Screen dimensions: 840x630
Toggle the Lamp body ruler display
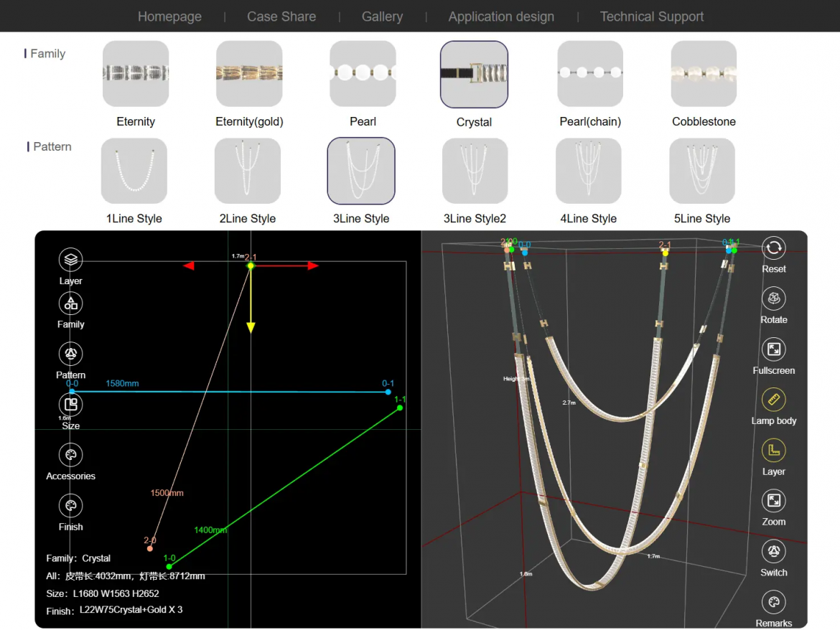click(773, 400)
